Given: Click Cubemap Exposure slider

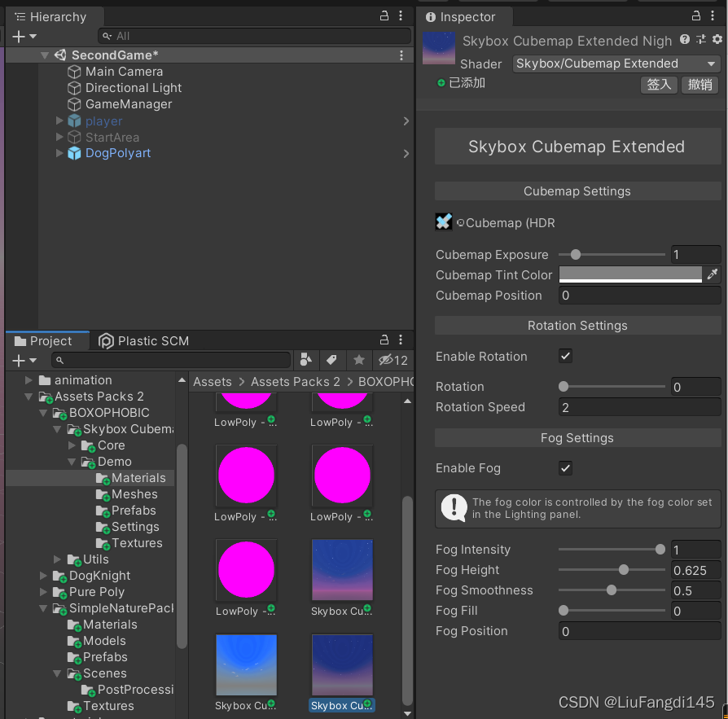Looking at the screenshot, I should pos(612,254).
